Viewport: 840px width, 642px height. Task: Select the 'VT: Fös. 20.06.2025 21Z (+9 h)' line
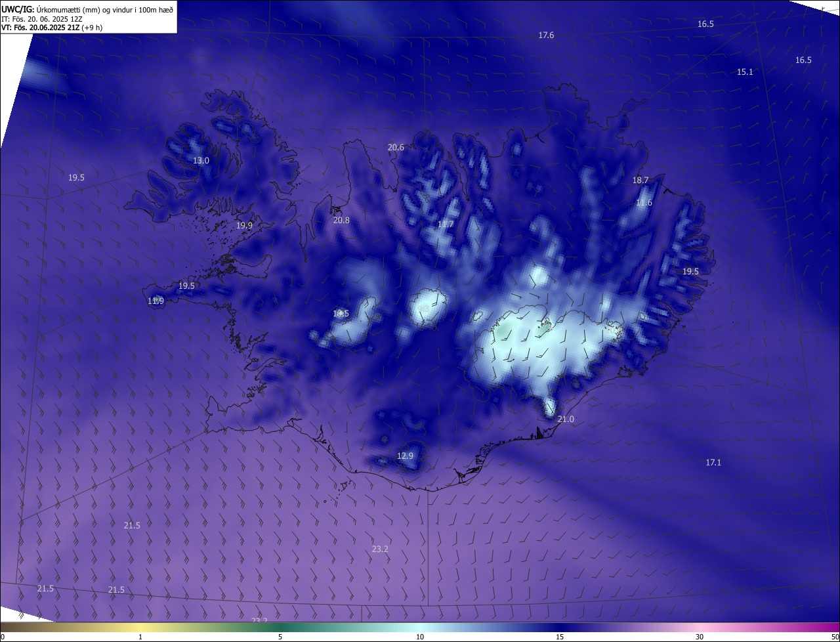pos(52,28)
